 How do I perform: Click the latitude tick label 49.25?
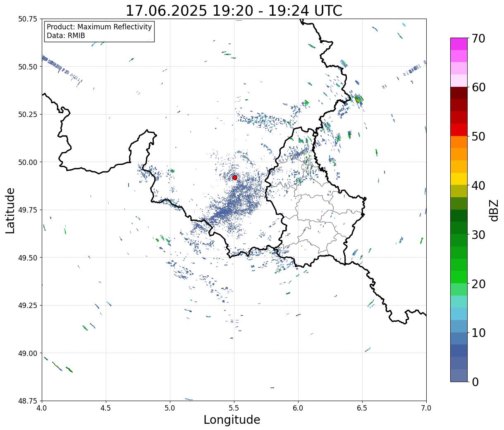(x=28, y=306)
